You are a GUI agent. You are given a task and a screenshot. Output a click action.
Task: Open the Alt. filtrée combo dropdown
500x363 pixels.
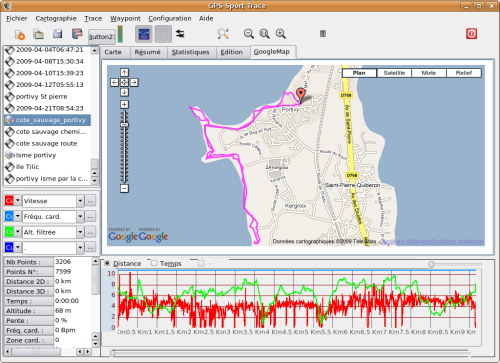pyautogui.click(x=80, y=232)
